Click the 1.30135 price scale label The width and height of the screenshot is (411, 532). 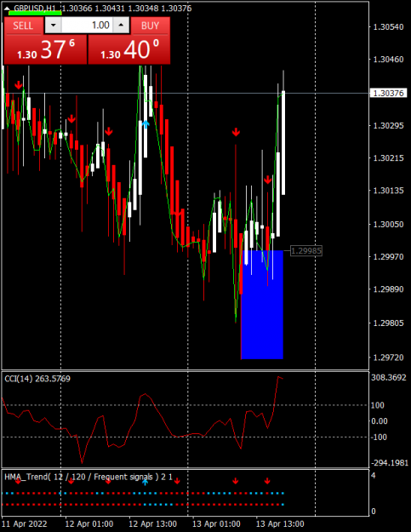[x=388, y=191]
